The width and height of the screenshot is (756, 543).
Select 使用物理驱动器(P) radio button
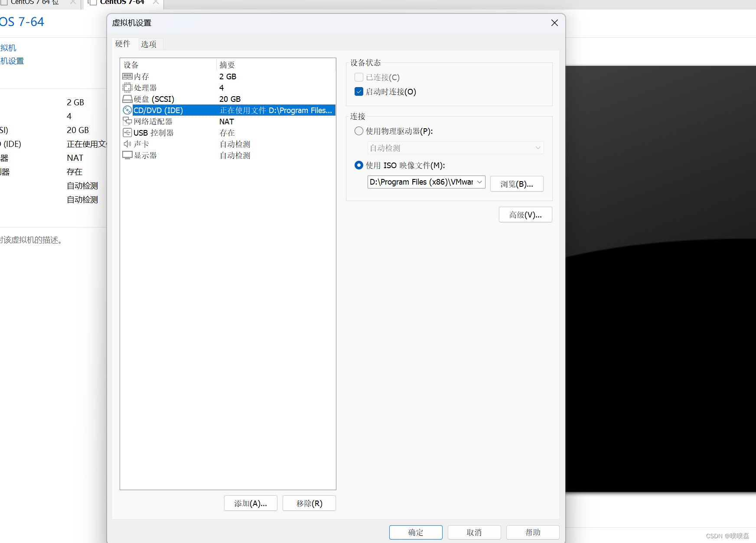coord(358,131)
